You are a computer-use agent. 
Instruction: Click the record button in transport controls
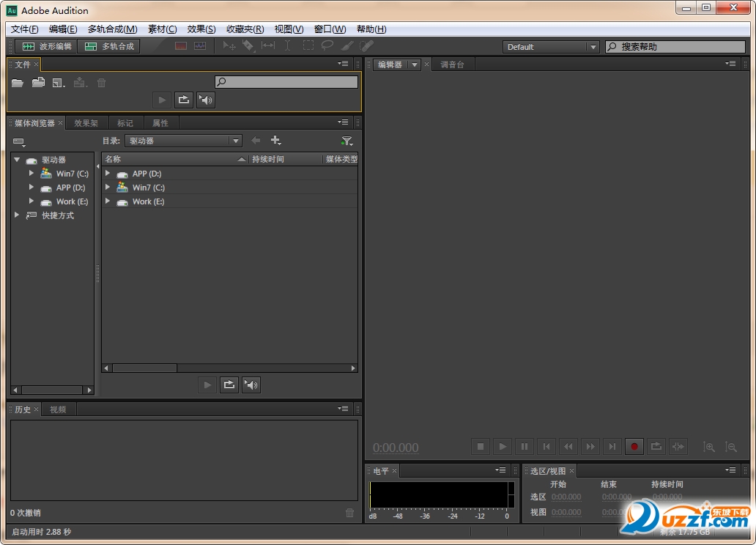click(634, 446)
